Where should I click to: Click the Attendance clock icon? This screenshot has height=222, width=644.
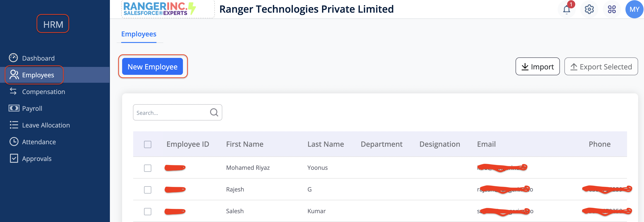[14, 142]
